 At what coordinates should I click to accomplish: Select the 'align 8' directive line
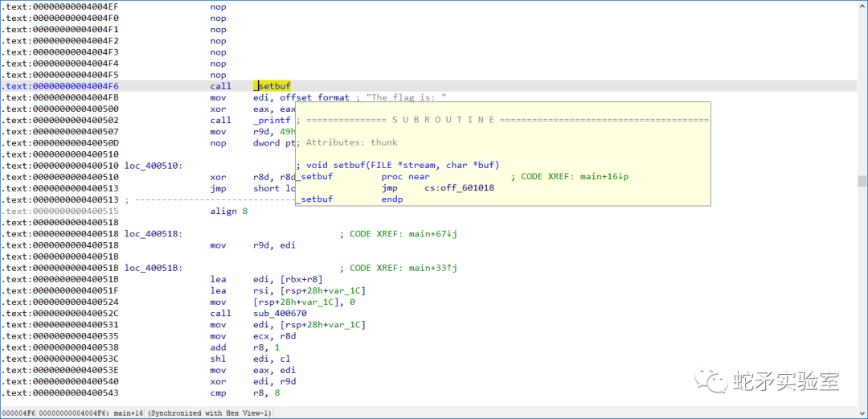coord(223,212)
